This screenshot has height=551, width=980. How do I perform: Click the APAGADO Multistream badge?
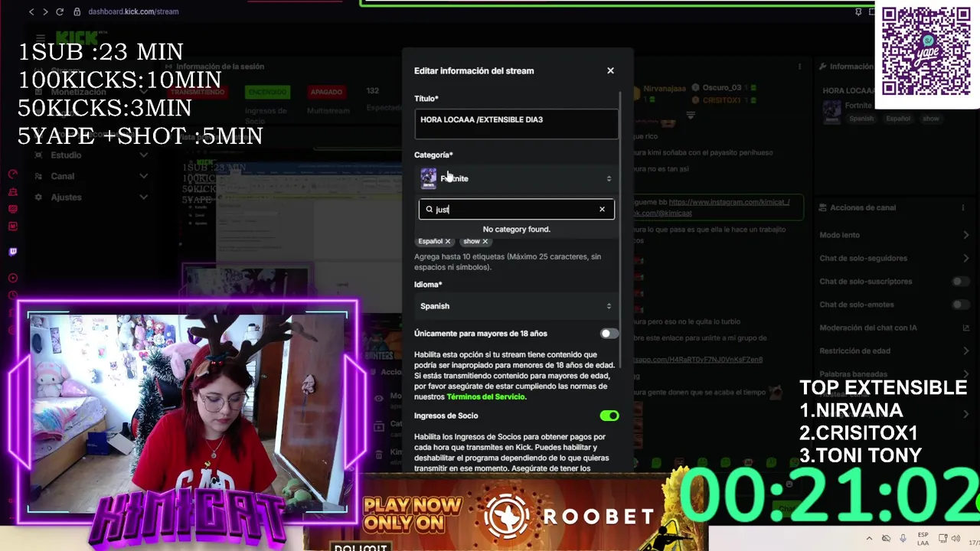click(x=326, y=92)
